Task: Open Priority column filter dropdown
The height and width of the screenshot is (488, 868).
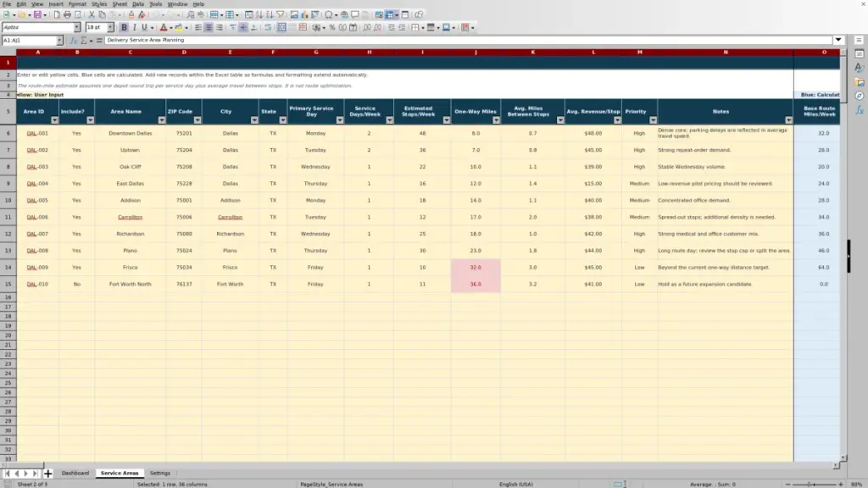Action: click(x=654, y=120)
